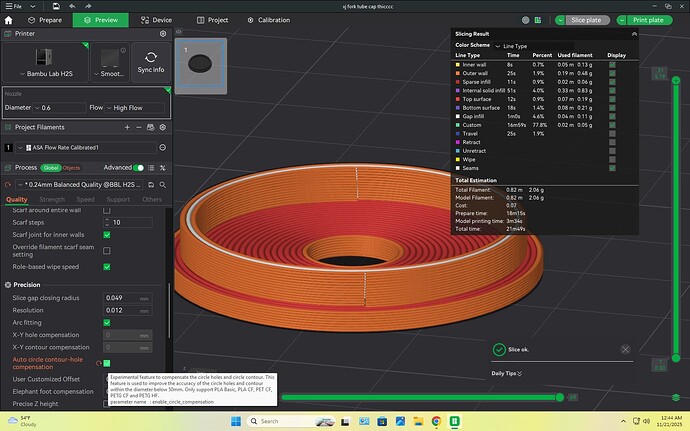The height and width of the screenshot is (431, 690).
Task: Open Slice plate dropdown arrow
Action: pos(560,20)
